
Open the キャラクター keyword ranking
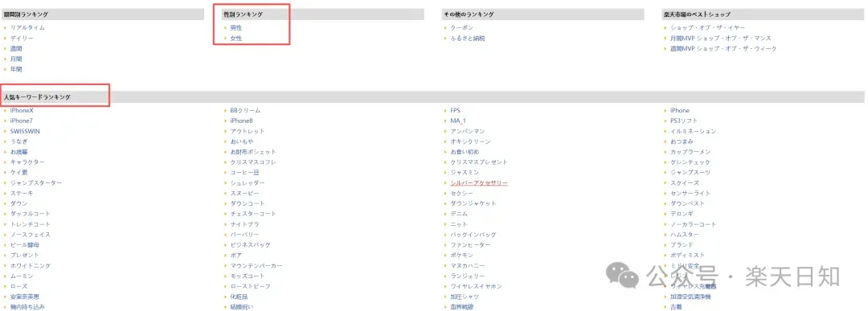[x=27, y=162]
